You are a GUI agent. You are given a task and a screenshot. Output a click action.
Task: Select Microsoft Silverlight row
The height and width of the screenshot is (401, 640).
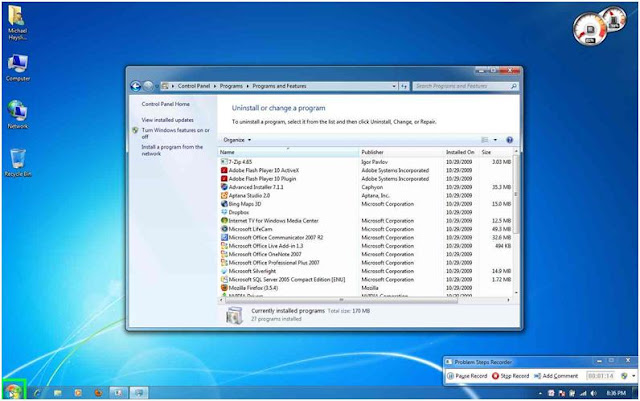point(365,271)
